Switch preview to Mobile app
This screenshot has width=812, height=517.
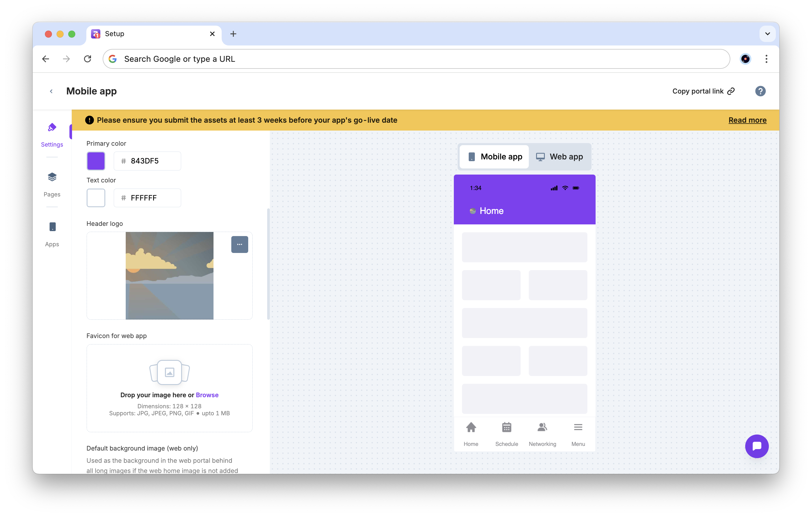point(495,157)
